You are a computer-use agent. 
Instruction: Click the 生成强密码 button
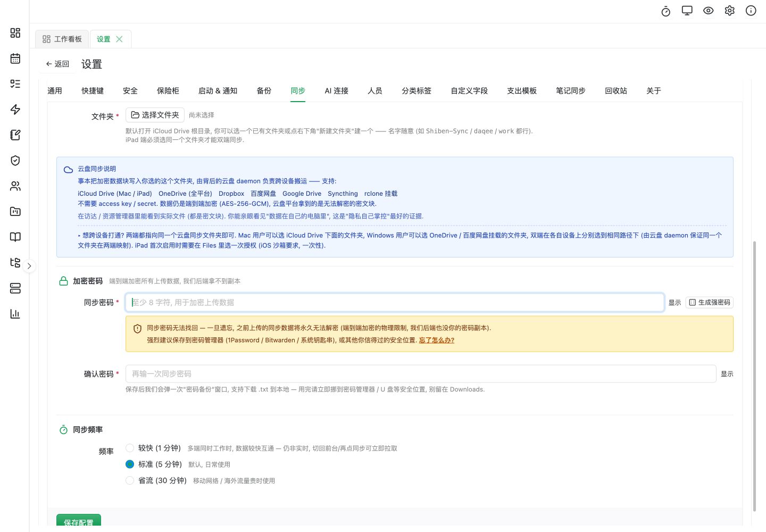[710, 302]
